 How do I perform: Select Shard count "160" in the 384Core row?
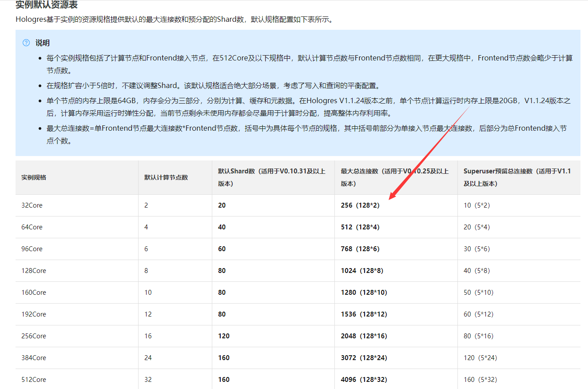tap(224, 358)
